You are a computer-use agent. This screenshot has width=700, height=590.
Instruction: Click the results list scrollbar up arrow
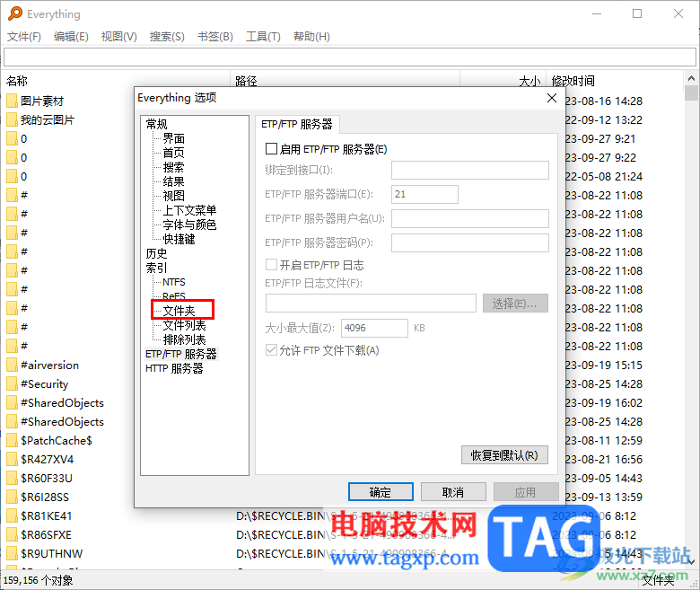click(x=691, y=79)
